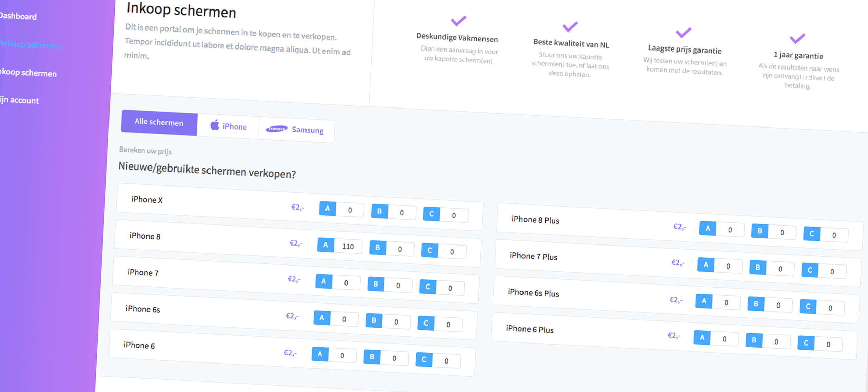Click grade A button for iPhone 6s Plus

tap(704, 301)
